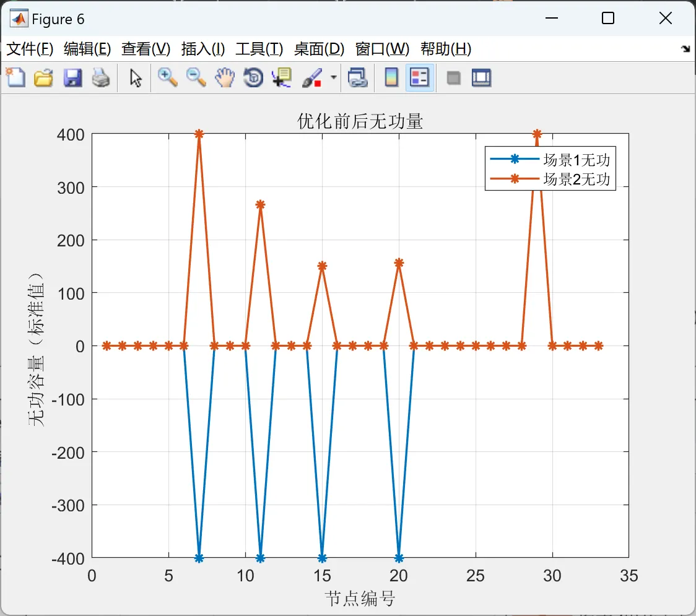Image resolution: width=696 pixels, height=616 pixels.
Task: Open the 帮助(H) menu
Action: [446, 49]
